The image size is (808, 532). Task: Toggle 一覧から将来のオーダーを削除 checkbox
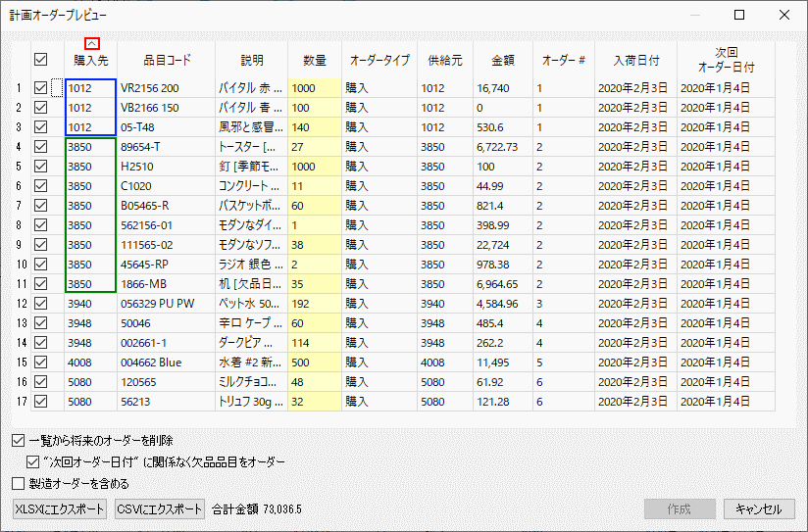click(19, 440)
